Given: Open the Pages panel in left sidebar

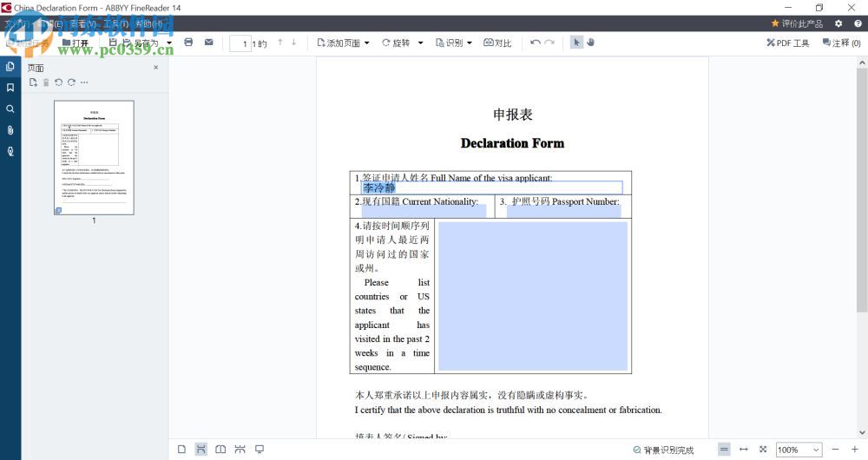Looking at the screenshot, I should [x=10, y=67].
